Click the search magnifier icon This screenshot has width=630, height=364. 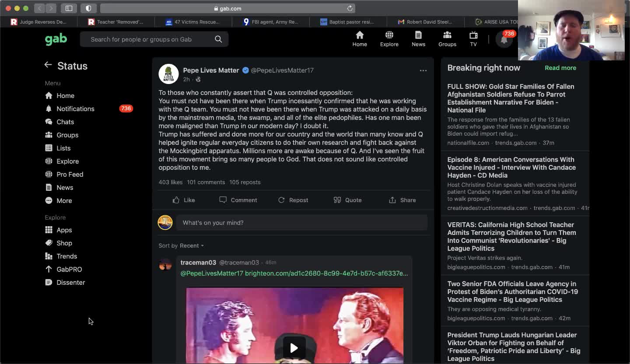[x=218, y=39]
